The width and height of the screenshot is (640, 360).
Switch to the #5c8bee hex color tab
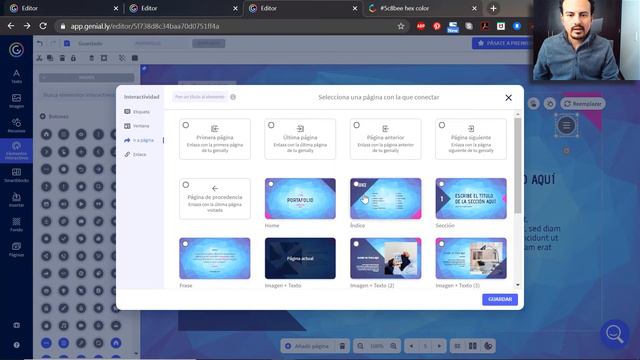(422, 8)
